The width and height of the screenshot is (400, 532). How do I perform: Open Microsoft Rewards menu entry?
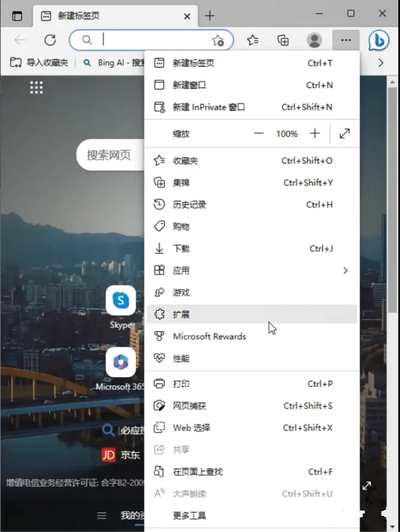click(x=252, y=336)
